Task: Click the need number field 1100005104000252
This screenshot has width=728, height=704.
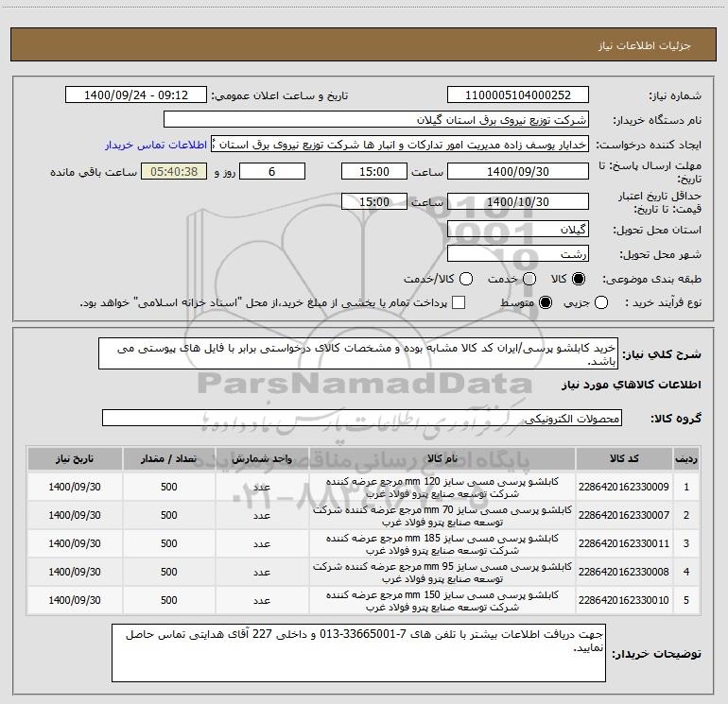Action: pyautogui.click(x=518, y=94)
